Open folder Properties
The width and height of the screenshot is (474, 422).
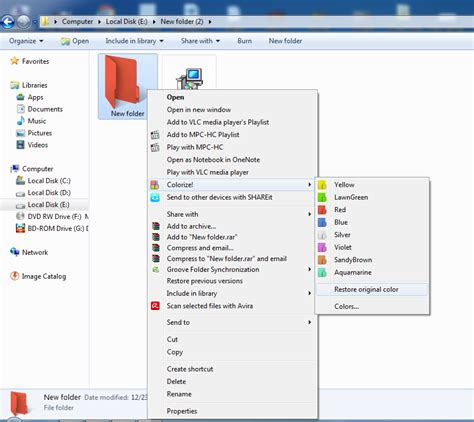182,411
